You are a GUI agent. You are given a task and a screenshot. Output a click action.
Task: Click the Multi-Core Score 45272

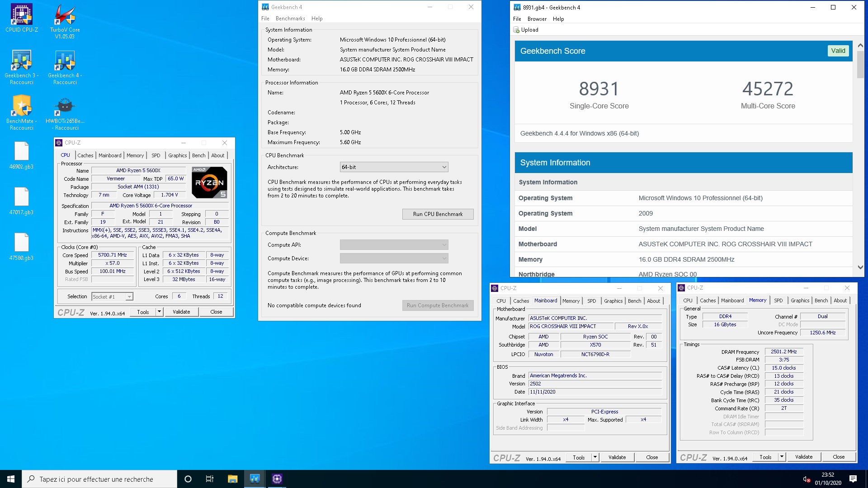768,89
